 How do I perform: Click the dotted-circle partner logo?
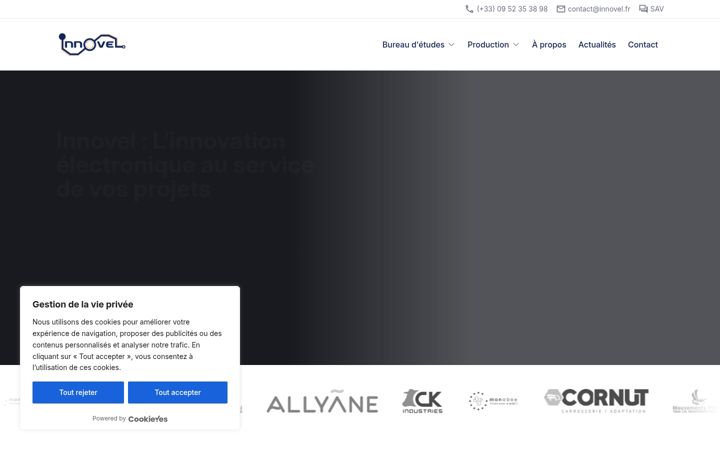tap(493, 401)
